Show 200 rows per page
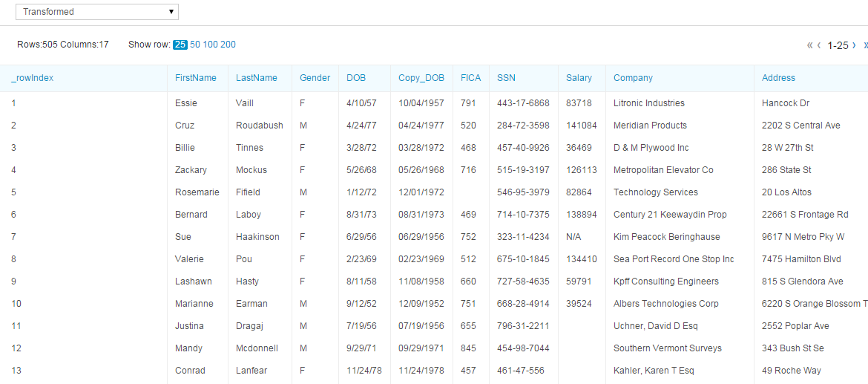Screen dimensions: 868x384 228,45
